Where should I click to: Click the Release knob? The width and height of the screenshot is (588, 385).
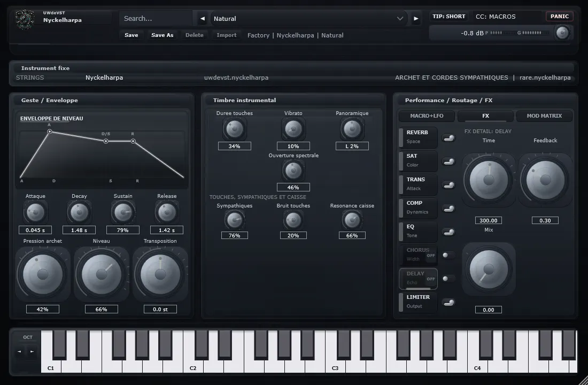tap(167, 212)
